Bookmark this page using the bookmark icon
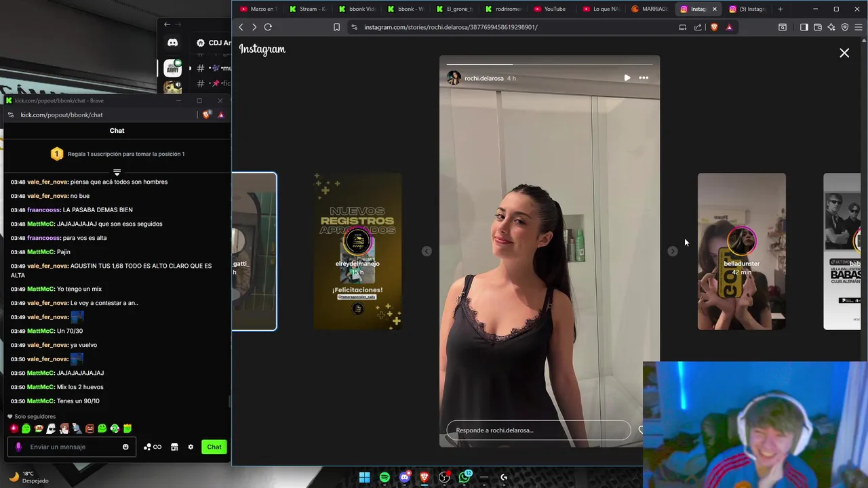The image size is (868, 488). pos(336,27)
